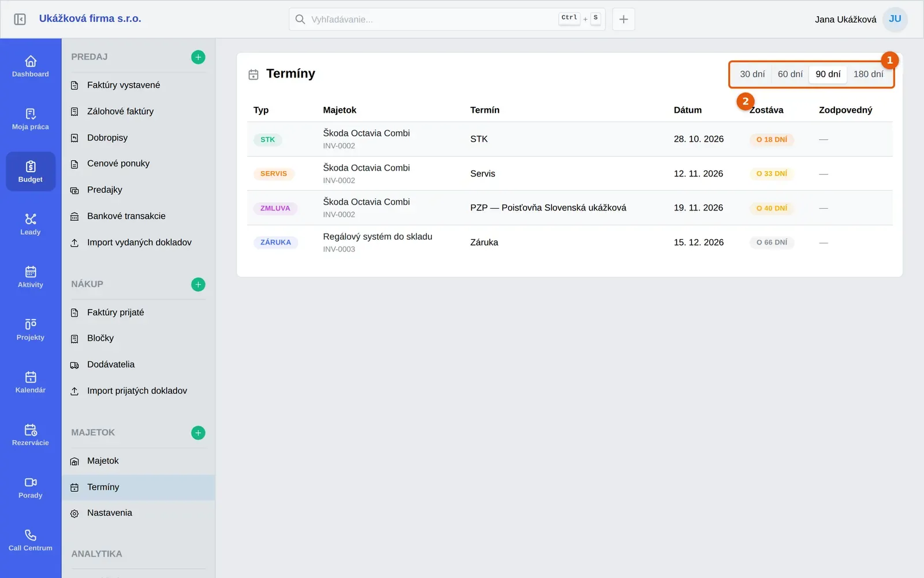924x578 pixels.
Task: Open Import prijatých dokladov
Action: (139, 391)
